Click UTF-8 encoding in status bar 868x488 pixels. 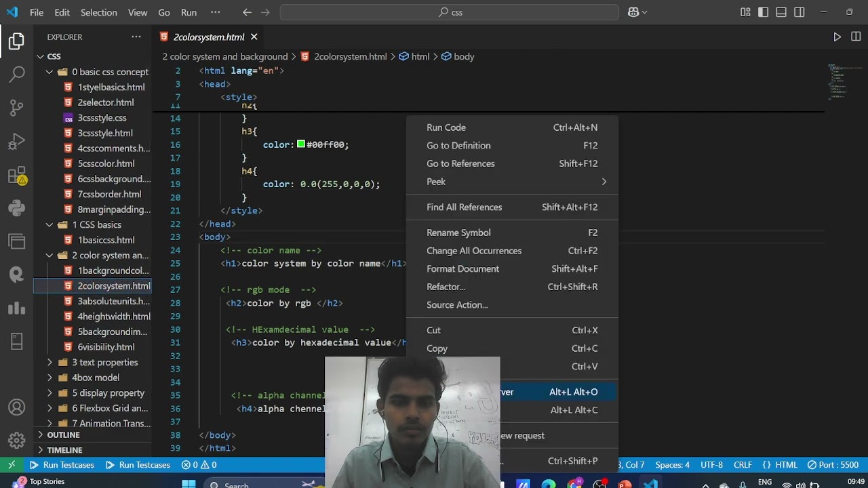[711, 465]
